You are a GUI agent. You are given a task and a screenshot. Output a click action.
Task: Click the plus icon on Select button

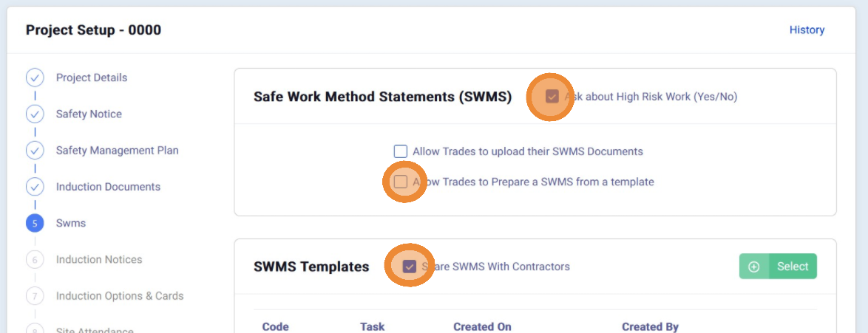click(754, 267)
